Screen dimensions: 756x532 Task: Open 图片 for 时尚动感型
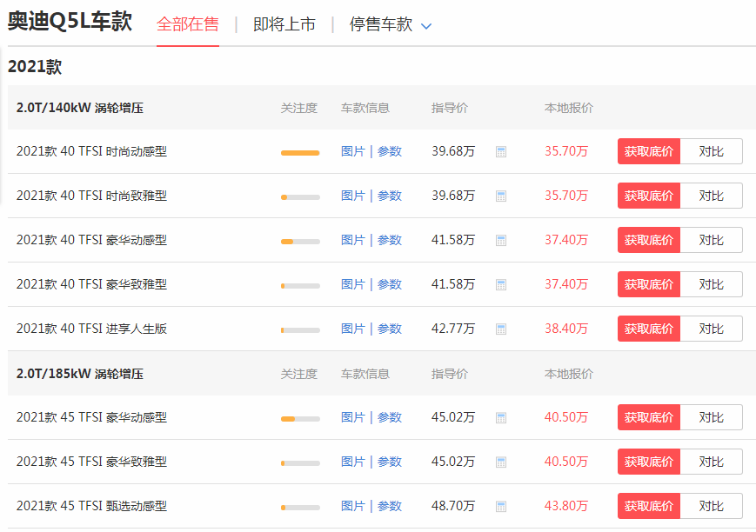click(x=352, y=150)
